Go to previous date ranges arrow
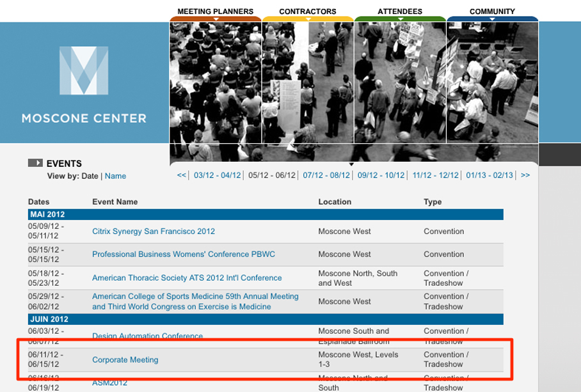The width and height of the screenshot is (581, 392). pyautogui.click(x=182, y=175)
